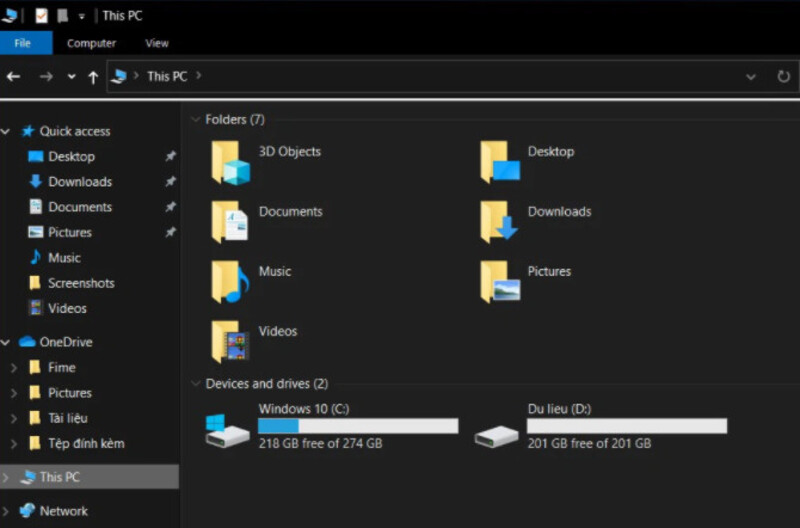
Task: Open the Videos folder in main pane
Action: 230,342
